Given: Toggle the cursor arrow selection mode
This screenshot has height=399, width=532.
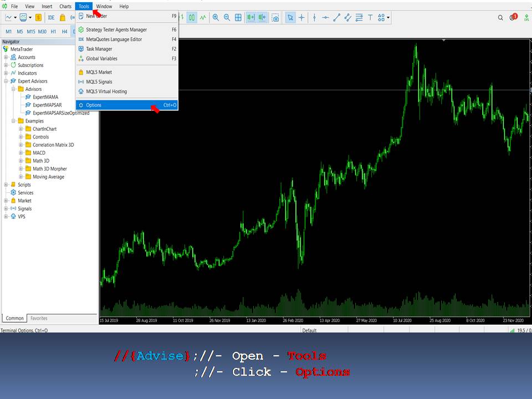Looking at the screenshot, I should click(x=290, y=18).
